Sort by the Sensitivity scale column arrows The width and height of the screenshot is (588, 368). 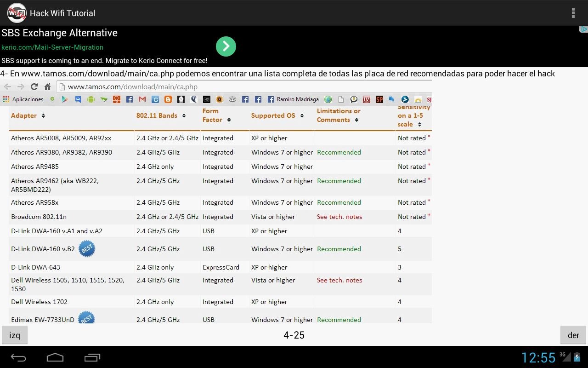419,124
